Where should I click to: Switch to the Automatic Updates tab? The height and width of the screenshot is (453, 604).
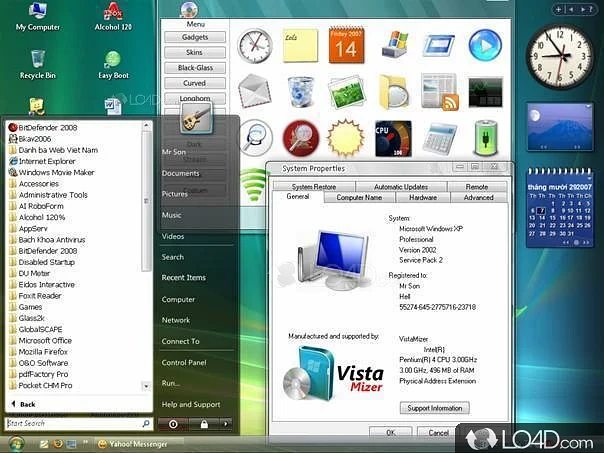pyautogui.click(x=401, y=186)
